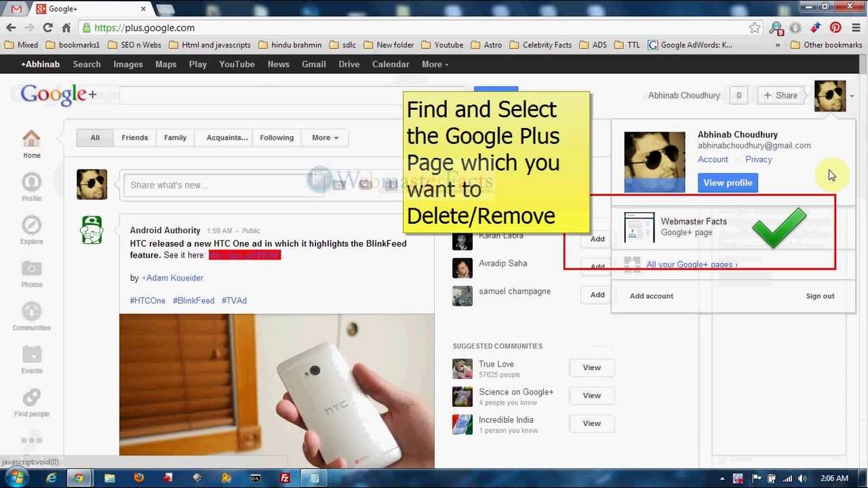
Task: View the True Love community
Action: click(591, 367)
